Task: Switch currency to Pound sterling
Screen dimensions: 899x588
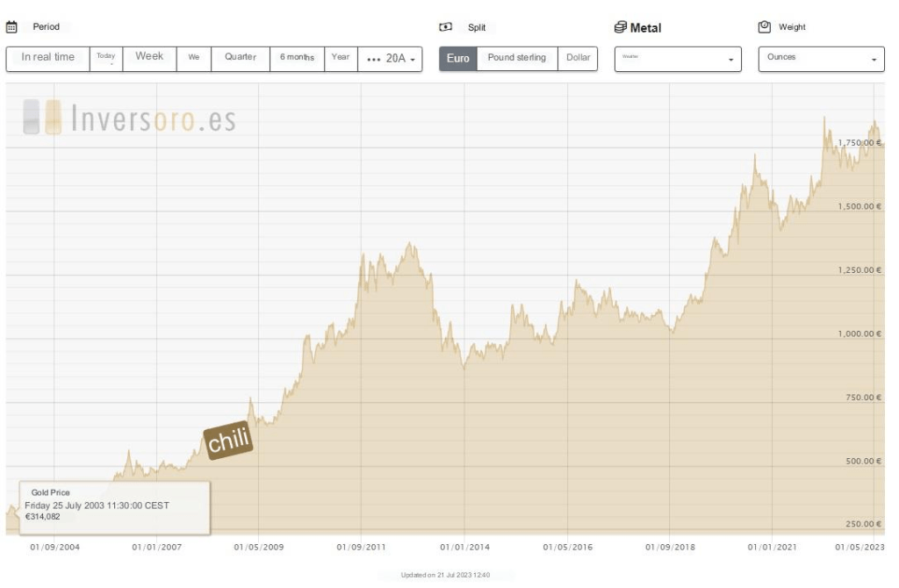Action: [516, 59]
